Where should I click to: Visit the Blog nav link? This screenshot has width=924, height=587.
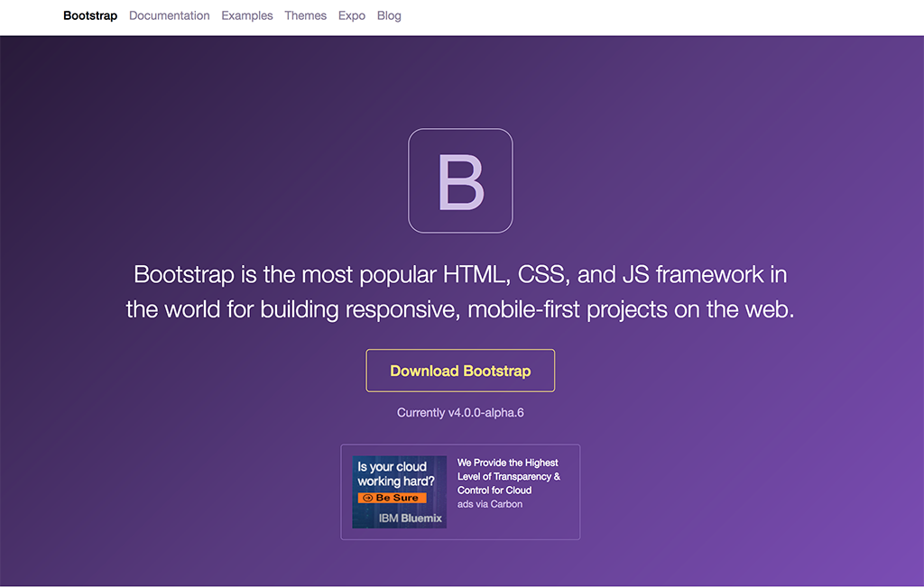[x=389, y=16]
